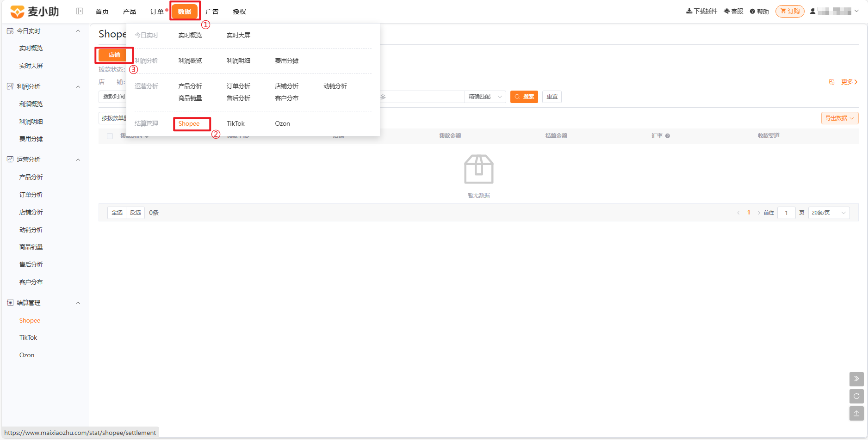Select 动销分析 in the dropdown menu
The width and height of the screenshot is (868, 440).
(335, 86)
